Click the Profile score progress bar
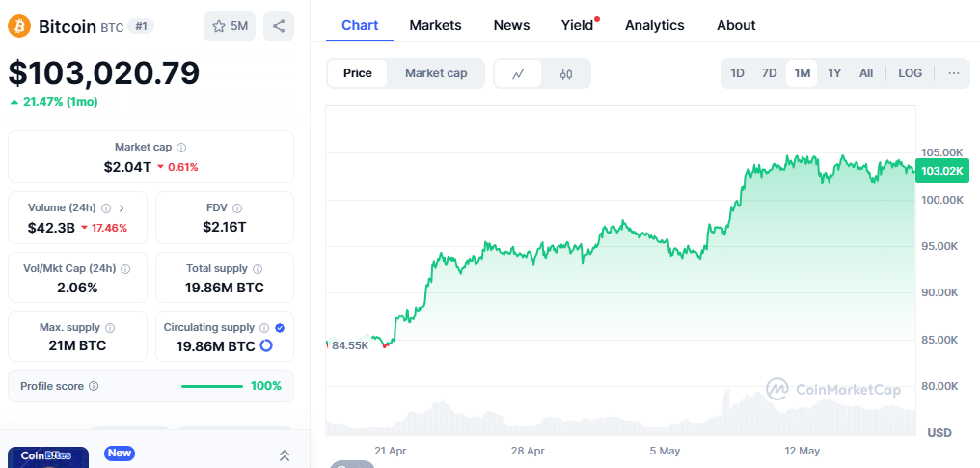The height and width of the screenshot is (468, 980). [x=212, y=386]
